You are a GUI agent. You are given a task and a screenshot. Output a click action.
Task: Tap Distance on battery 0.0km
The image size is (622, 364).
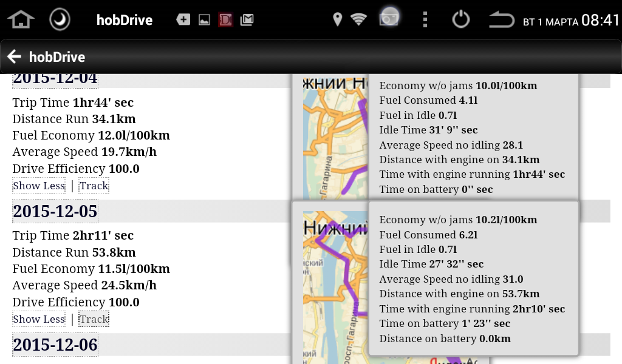coord(445,339)
